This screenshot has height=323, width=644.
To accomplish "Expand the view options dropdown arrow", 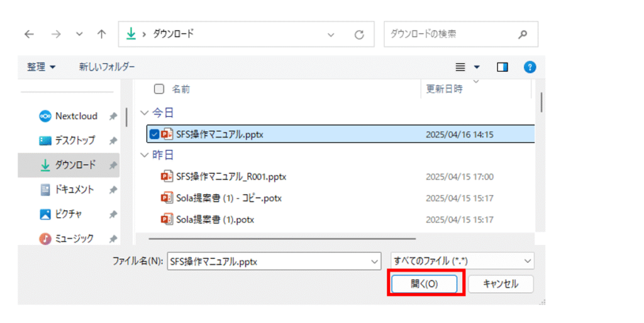I will pyautogui.click(x=476, y=67).
